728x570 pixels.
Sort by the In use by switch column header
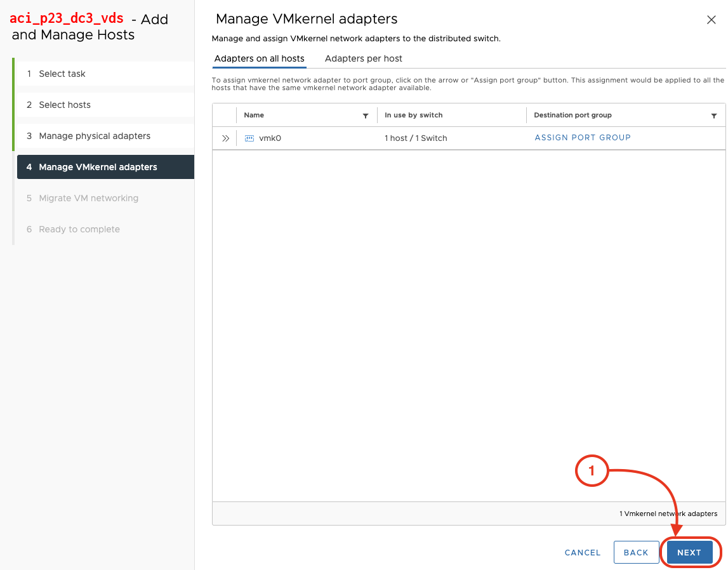(414, 116)
